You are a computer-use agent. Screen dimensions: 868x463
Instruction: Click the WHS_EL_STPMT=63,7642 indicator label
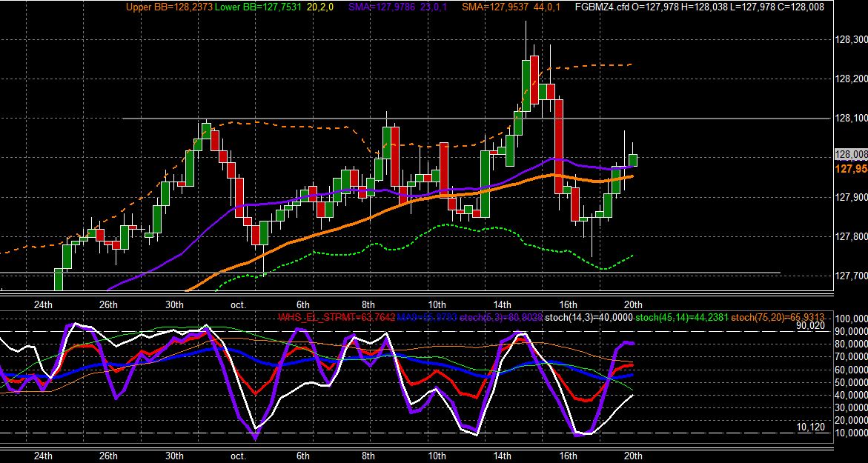point(337,317)
